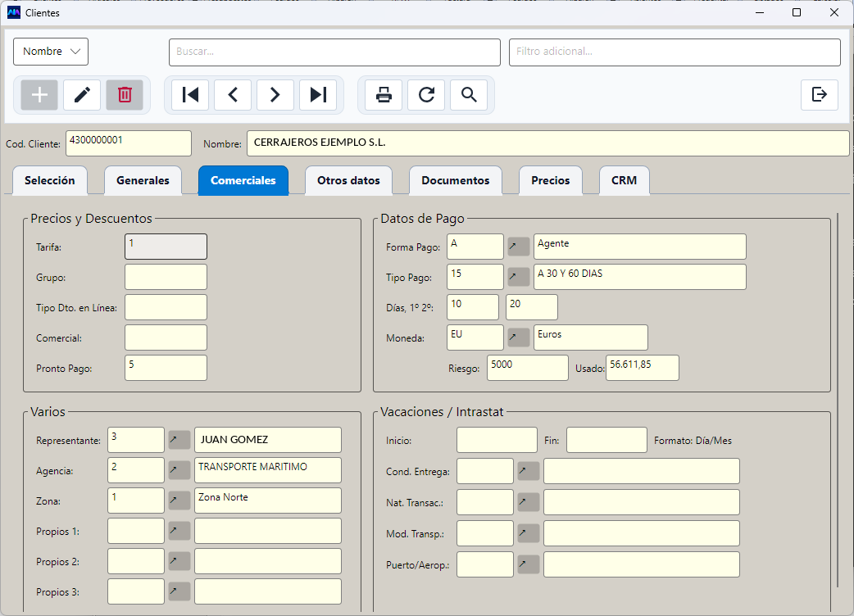Jump to the last client record
Image resolution: width=854 pixels, height=616 pixels.
click(318, 95)
